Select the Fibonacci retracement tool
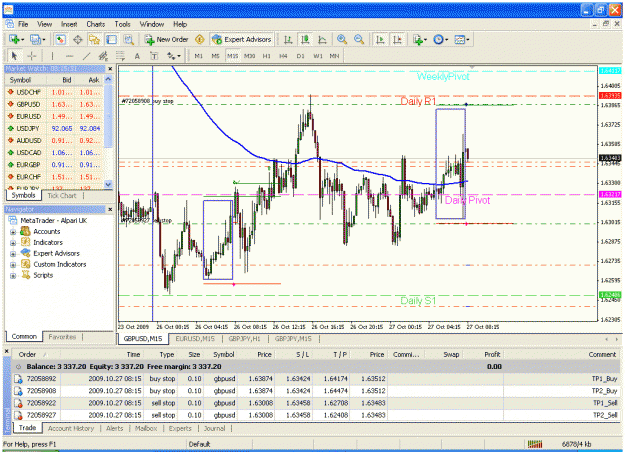The image size is (625, 452). point(120,56)
